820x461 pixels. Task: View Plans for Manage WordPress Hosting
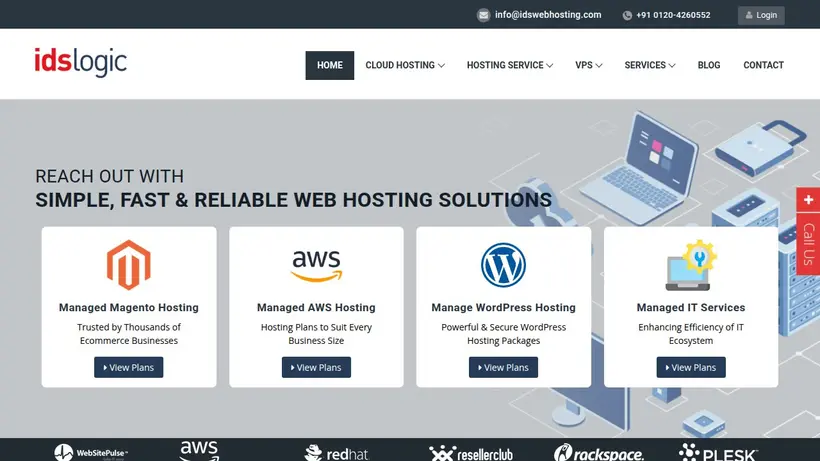coord(503,367)
